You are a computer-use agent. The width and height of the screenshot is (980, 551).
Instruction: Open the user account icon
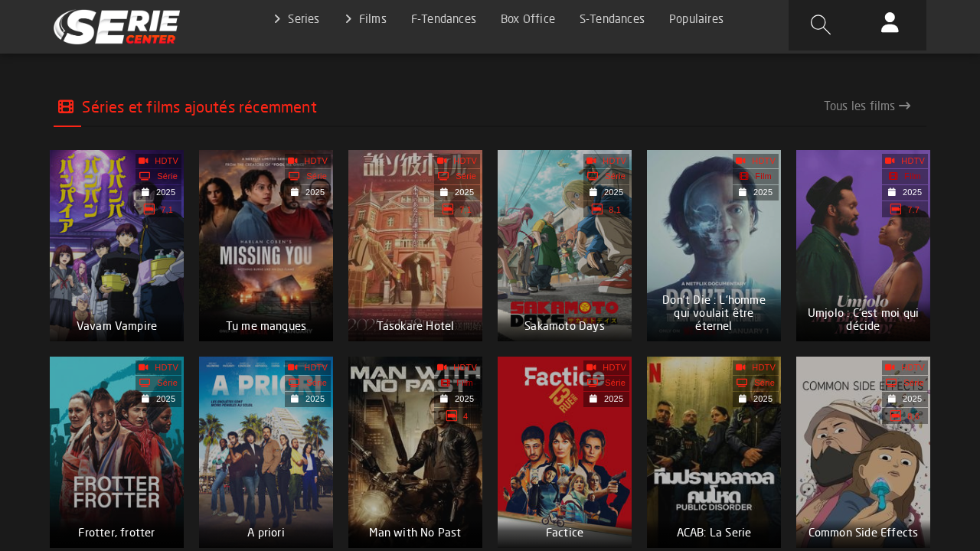(890, 22)
